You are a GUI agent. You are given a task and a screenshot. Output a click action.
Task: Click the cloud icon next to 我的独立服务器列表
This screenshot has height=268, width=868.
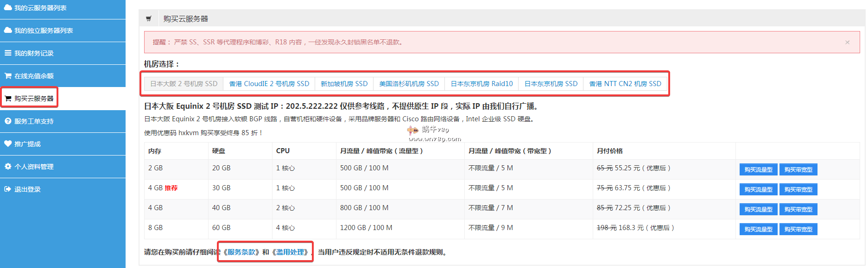[x=8, y=30]
